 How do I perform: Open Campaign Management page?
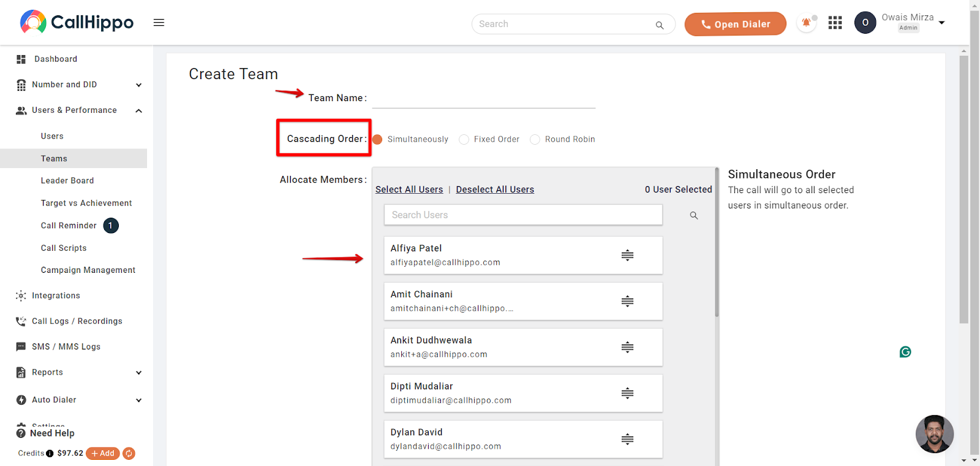88,270
